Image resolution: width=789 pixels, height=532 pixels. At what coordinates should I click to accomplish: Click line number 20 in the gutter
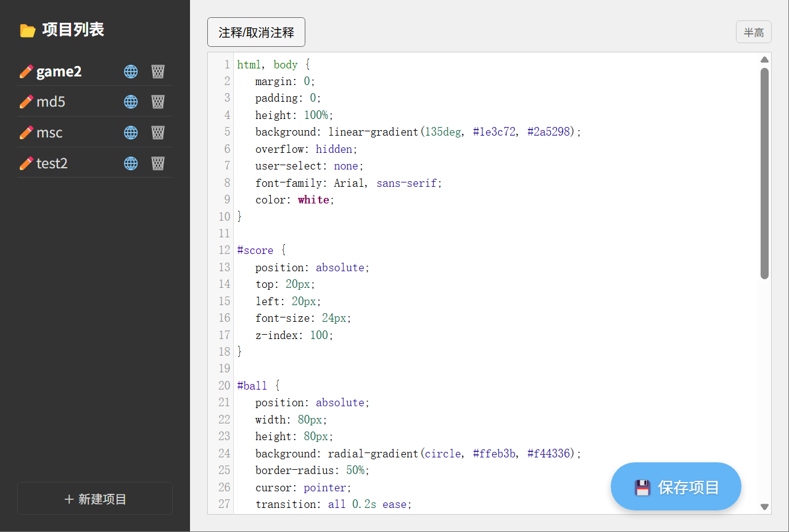point(224,386)
